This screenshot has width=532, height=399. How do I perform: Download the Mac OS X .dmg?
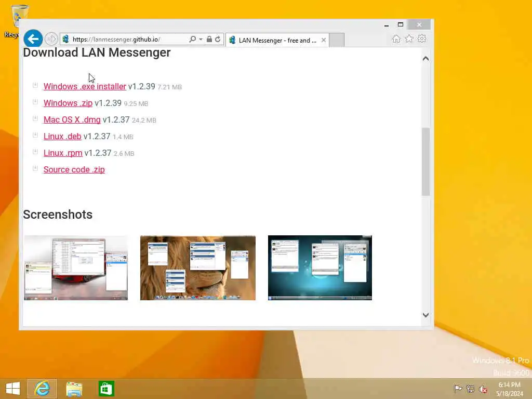(72, 120)
